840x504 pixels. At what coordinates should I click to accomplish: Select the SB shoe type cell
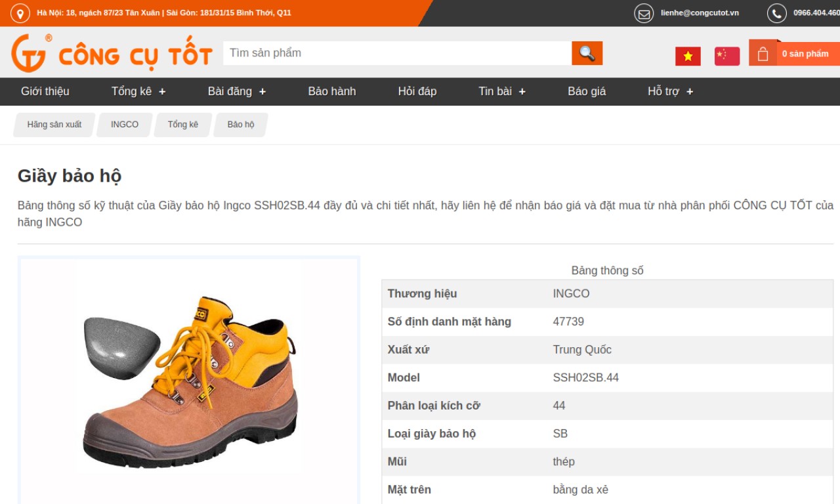(560, 434)
